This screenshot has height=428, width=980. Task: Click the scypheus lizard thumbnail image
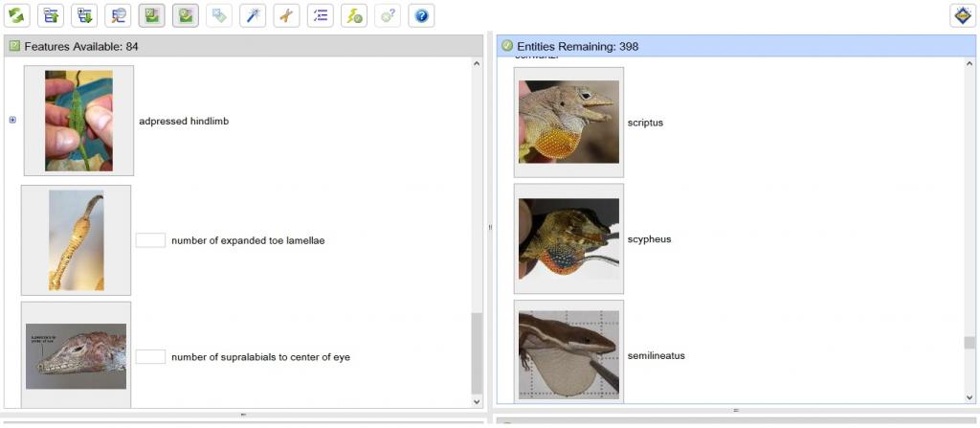pos(568,238)
